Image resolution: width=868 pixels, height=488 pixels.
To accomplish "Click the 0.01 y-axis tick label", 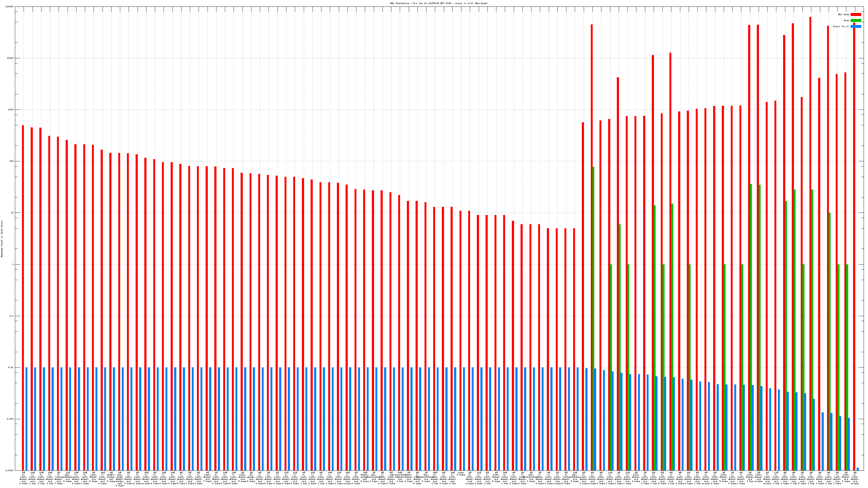I will 11,368.
